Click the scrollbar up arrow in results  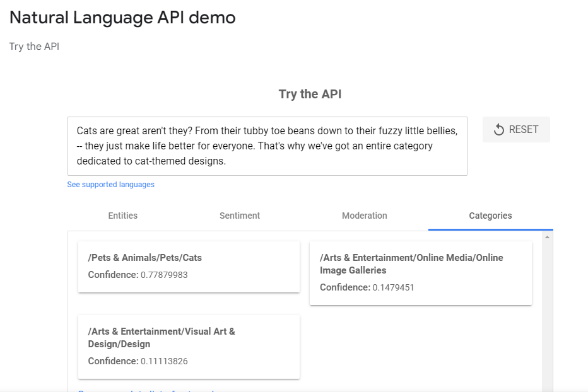pyautogui.click(x=547, y=237)
